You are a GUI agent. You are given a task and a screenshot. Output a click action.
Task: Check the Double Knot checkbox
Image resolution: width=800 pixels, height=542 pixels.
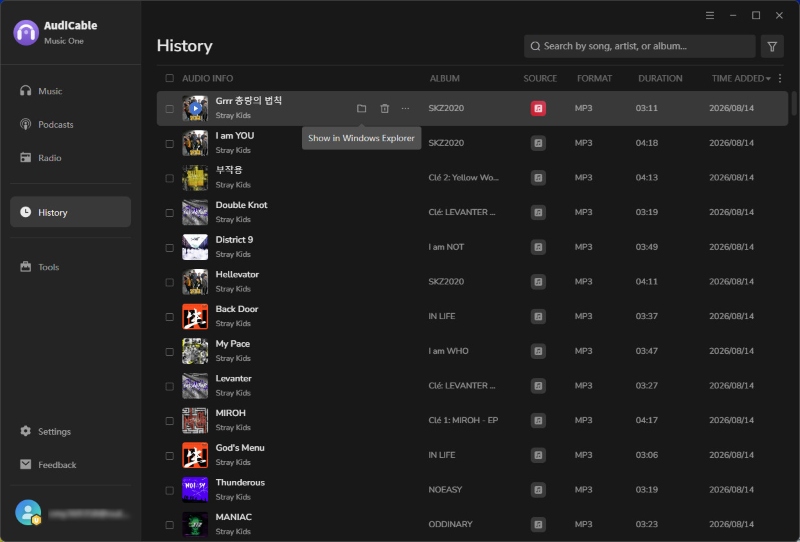(169, 213)
